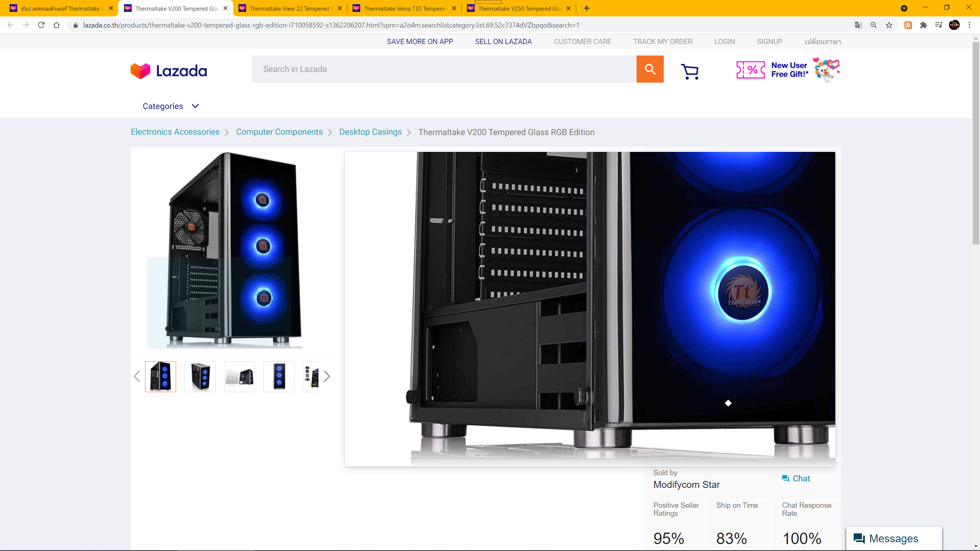Open the Chrome profile avatar

click(954, 25)
